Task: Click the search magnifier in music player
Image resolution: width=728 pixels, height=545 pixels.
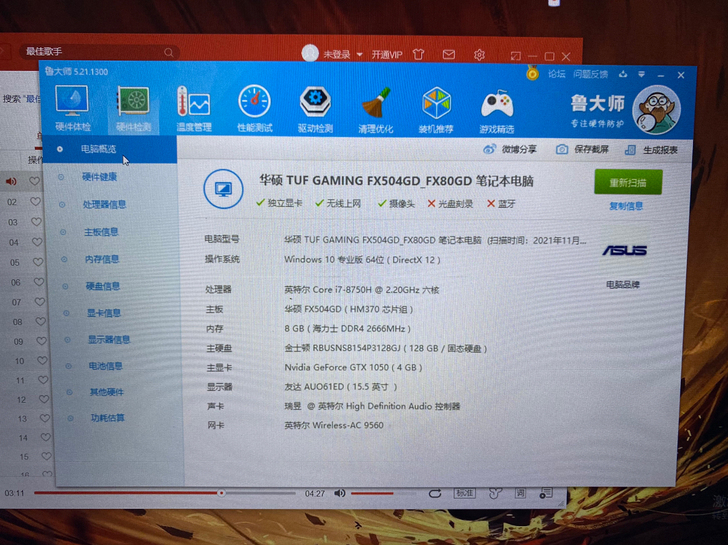Action: tap(169, 52)
